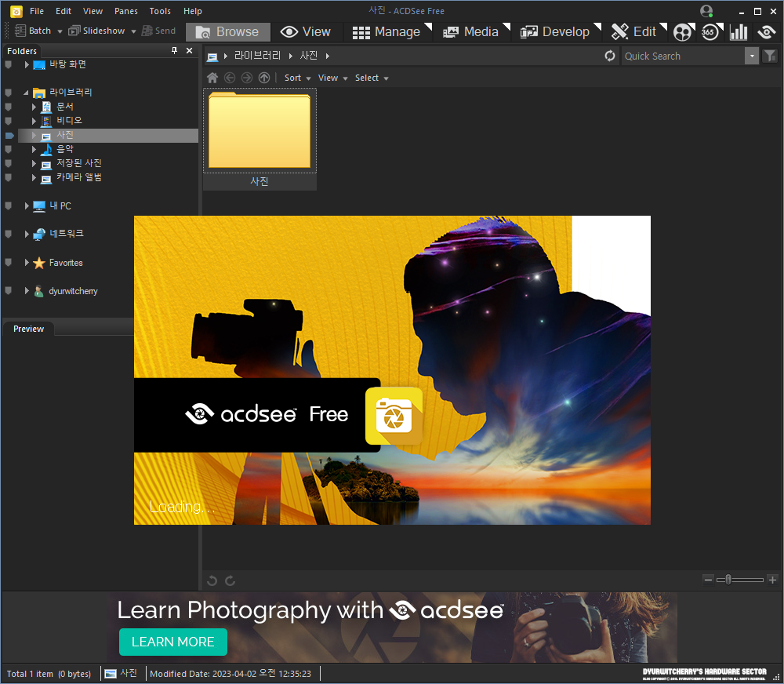Refresh the folder with the refresh icon
The width and height of the screenshot is (784, 684).
[x=609, y=56]
